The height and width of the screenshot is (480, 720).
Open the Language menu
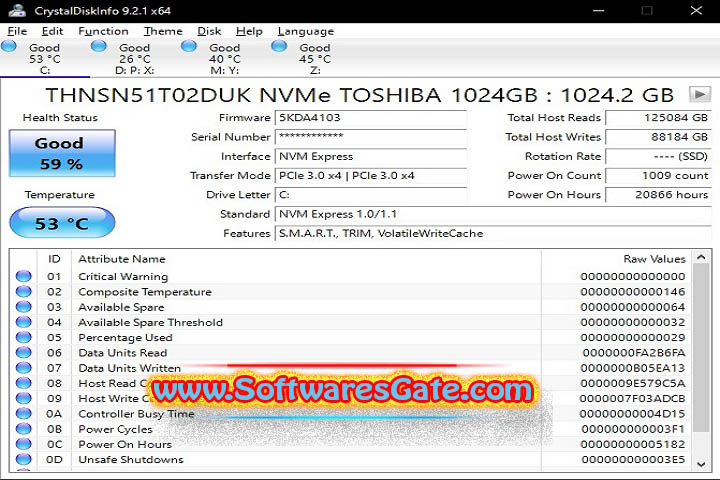coord(306,31)
